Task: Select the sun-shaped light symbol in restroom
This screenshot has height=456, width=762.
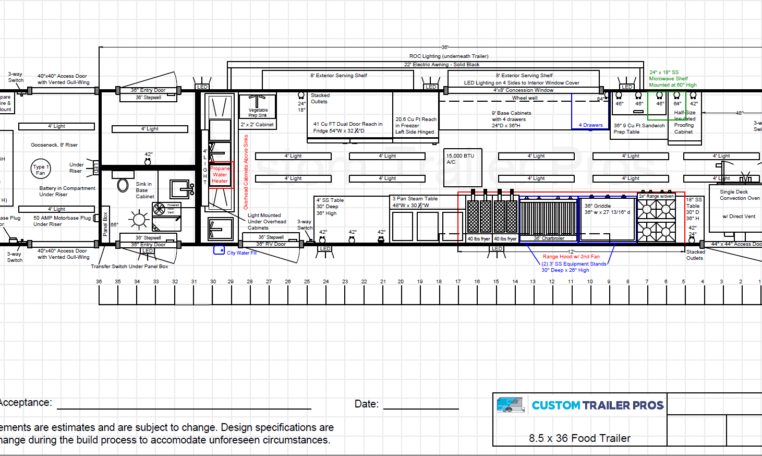Action: coord(139,219)
